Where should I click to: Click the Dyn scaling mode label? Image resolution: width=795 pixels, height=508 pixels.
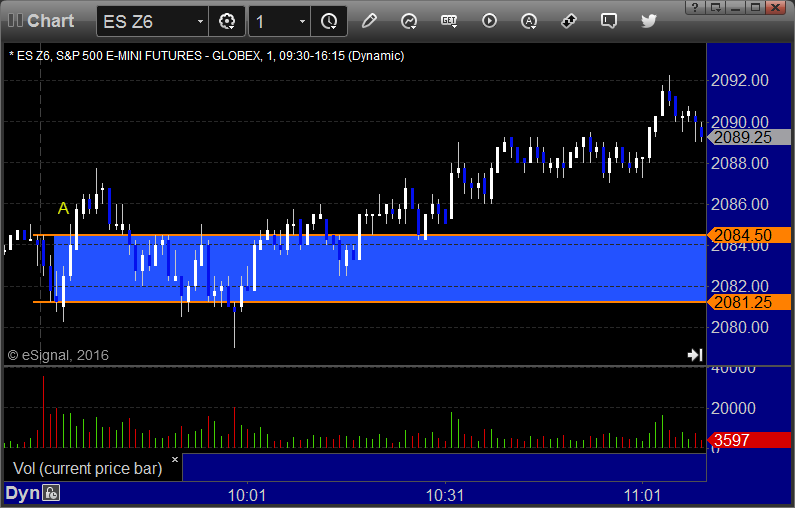coord(22,493)
